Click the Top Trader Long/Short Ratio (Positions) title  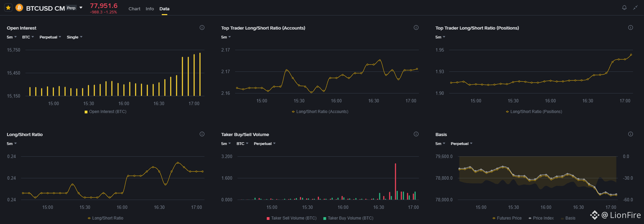click(477, 28)
